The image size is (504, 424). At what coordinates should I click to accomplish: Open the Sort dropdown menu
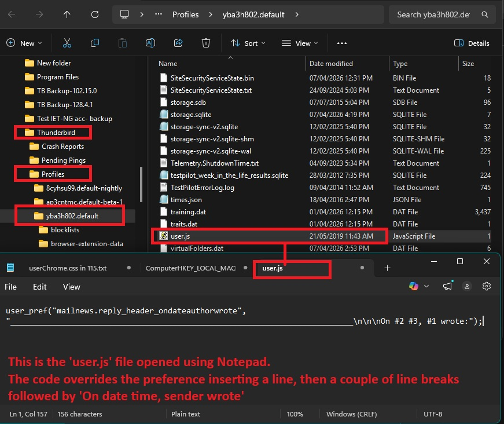point(248,43)
